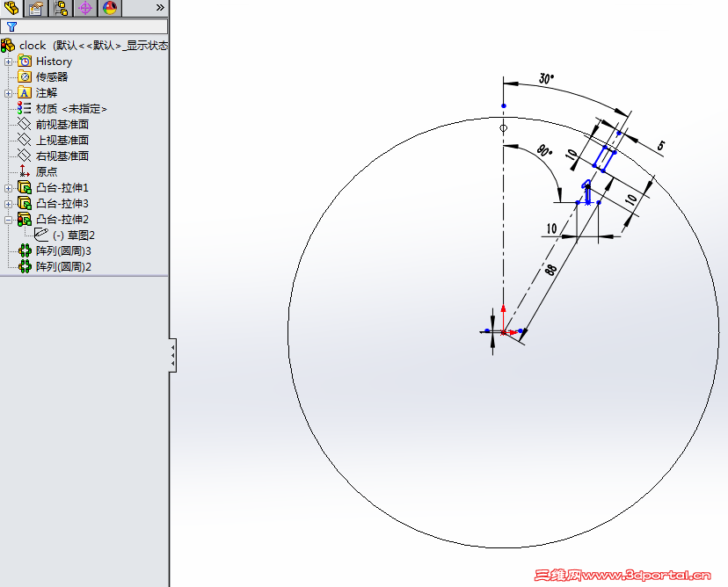Select 材质 <未指定> text
The width and height of the screenshot is (728, 587).
coord(71,109)
